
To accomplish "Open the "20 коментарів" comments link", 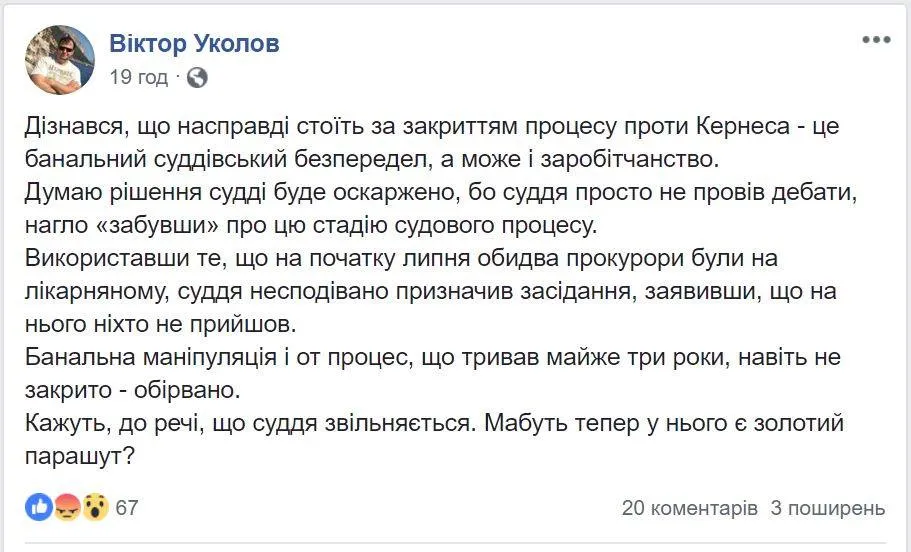I will click(689, 508).
